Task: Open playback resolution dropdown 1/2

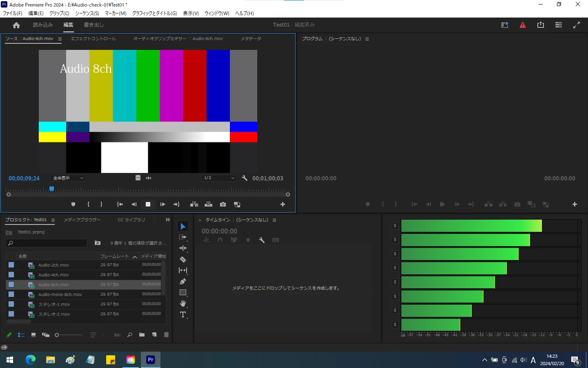Action: 219,178
